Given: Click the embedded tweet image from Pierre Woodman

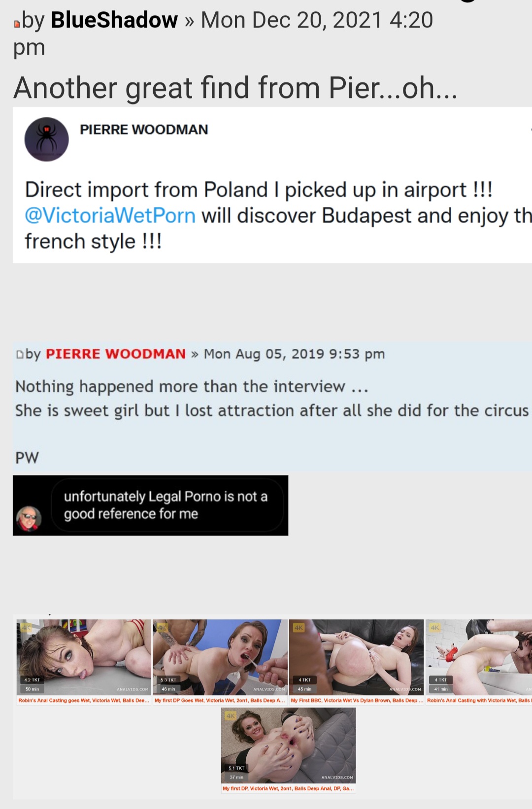Looking at the screenshot, I should (272, 185).
